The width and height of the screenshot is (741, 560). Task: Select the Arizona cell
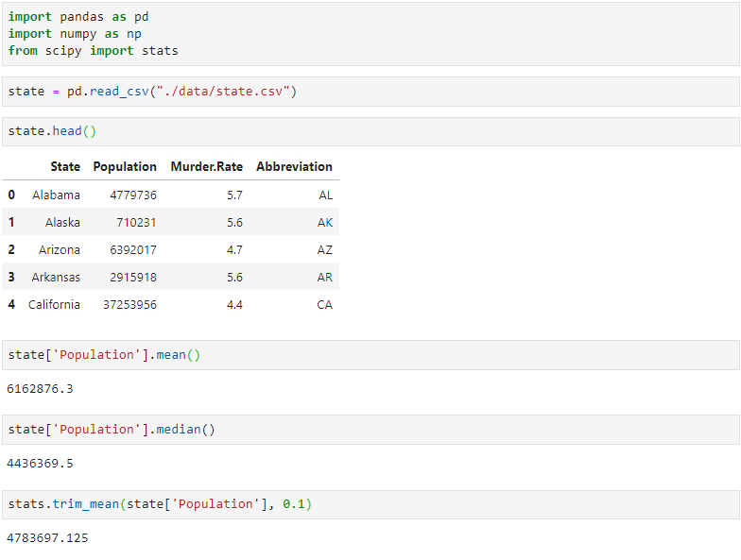tap(59, 249)
